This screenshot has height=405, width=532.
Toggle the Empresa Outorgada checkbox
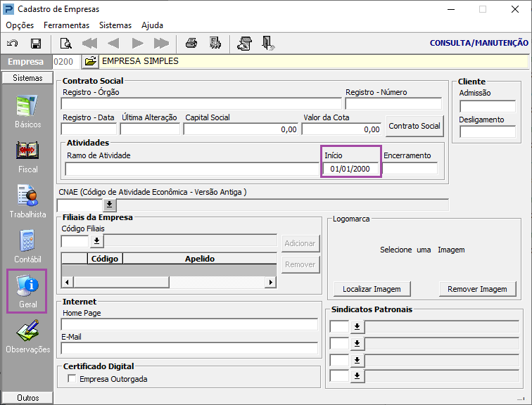tap(72, 378)
